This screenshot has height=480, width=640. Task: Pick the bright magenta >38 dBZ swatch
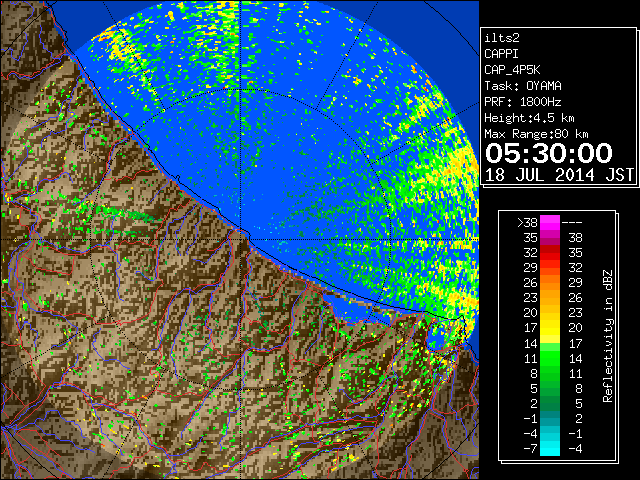tap(550, 223)
